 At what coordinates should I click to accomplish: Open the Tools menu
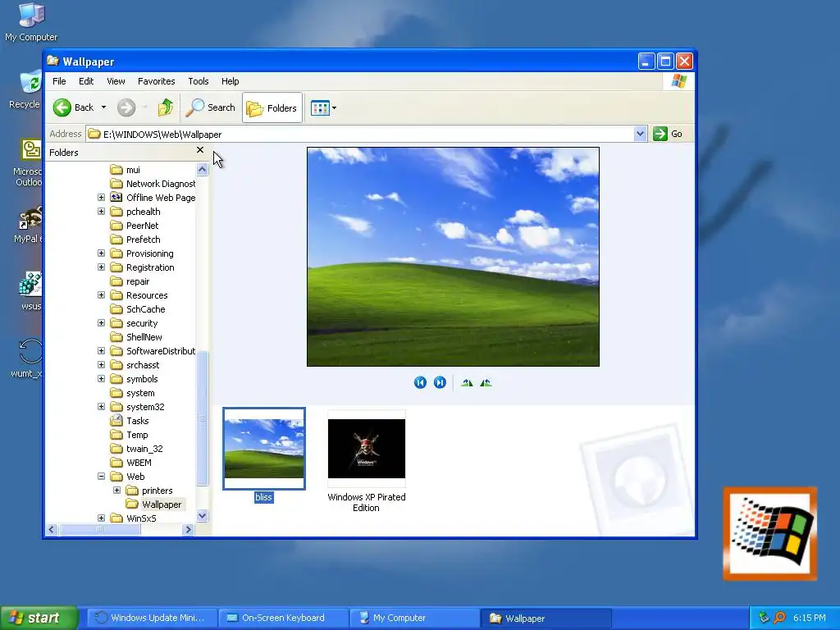point(199,81)
